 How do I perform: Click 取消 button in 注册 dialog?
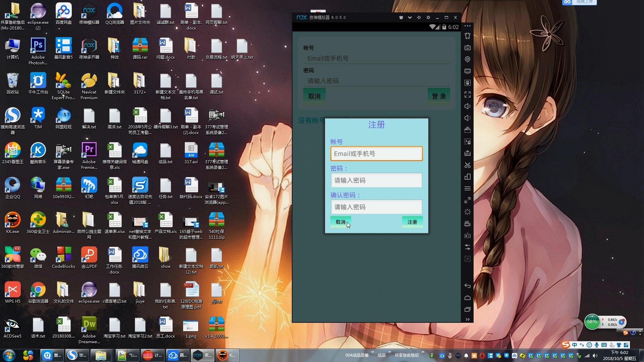coord(340,222)
